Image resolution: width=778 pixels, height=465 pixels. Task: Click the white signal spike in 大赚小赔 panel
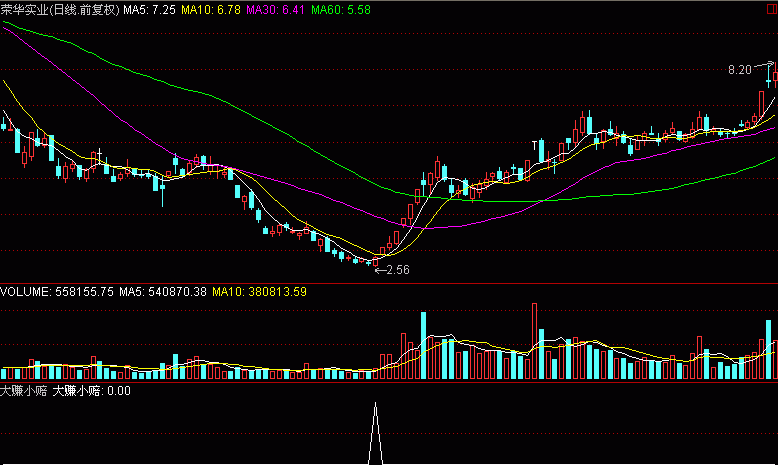click(376, 433)
